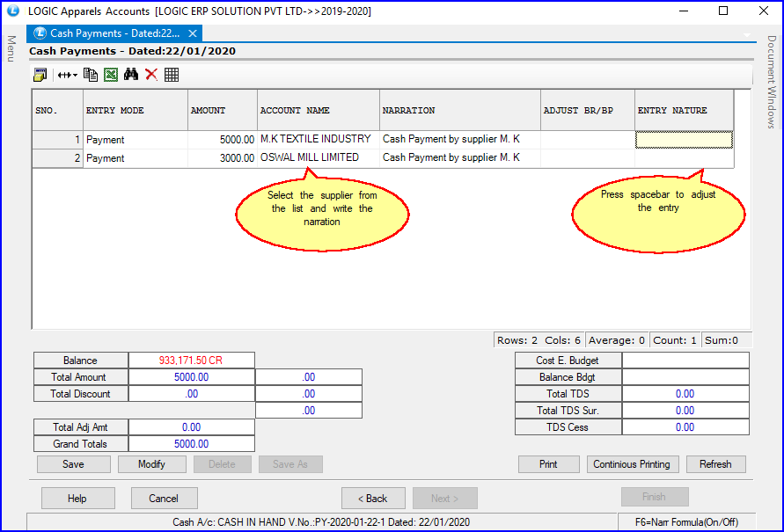The height and width of the screenshot is (532, 784).
Task: Click the Total TDS value field
Action: pyautogui.click(x=685, y=394)
